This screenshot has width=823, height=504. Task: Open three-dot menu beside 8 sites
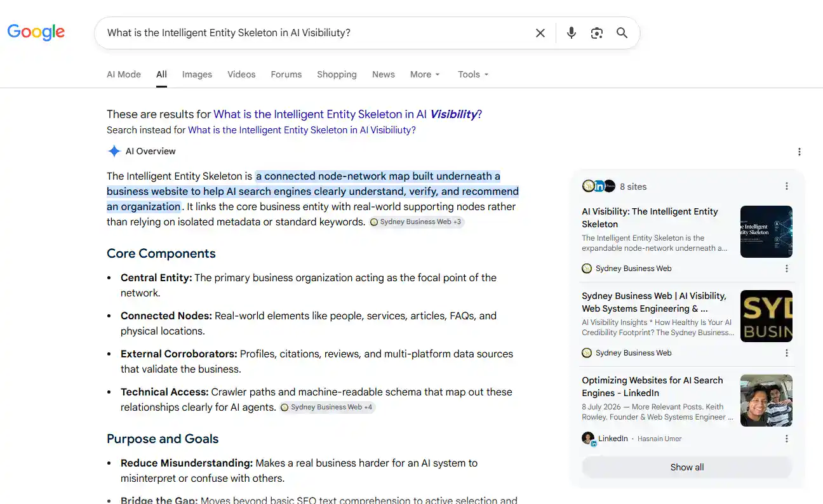click(787, 186)
